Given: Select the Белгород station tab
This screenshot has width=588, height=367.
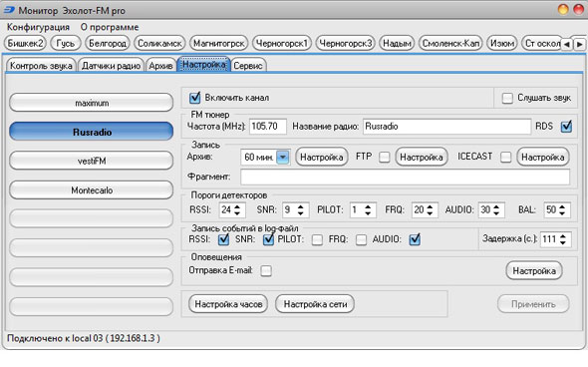Looking at the screenshot, I should tap(108, 43).
